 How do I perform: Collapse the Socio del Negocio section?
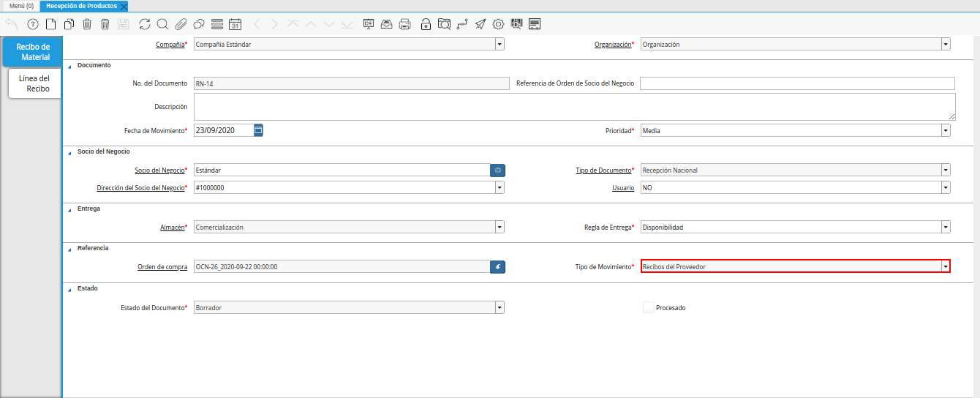pyautogui.click(x=69, y=151)
